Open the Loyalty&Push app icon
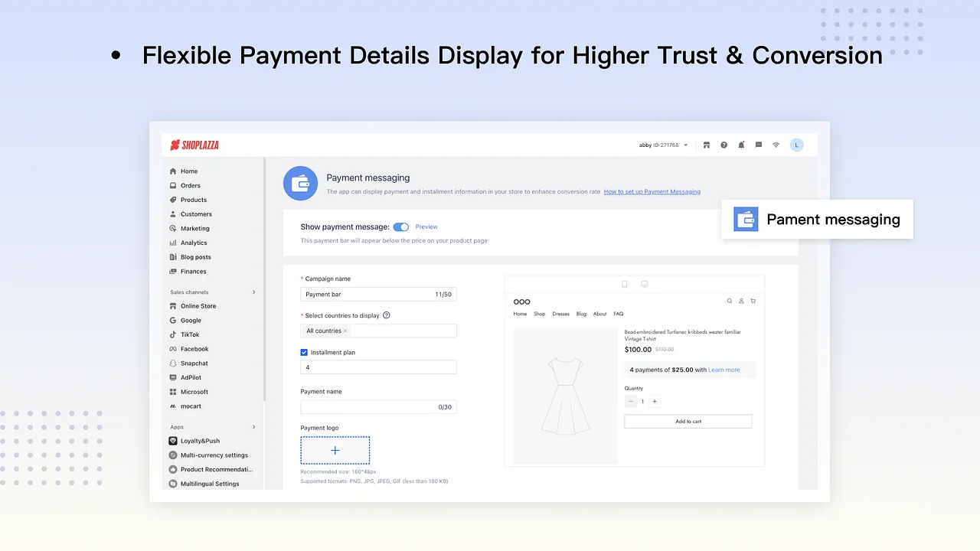The width and height of the screenshot is (980, 551). click(x=173, y=441)
